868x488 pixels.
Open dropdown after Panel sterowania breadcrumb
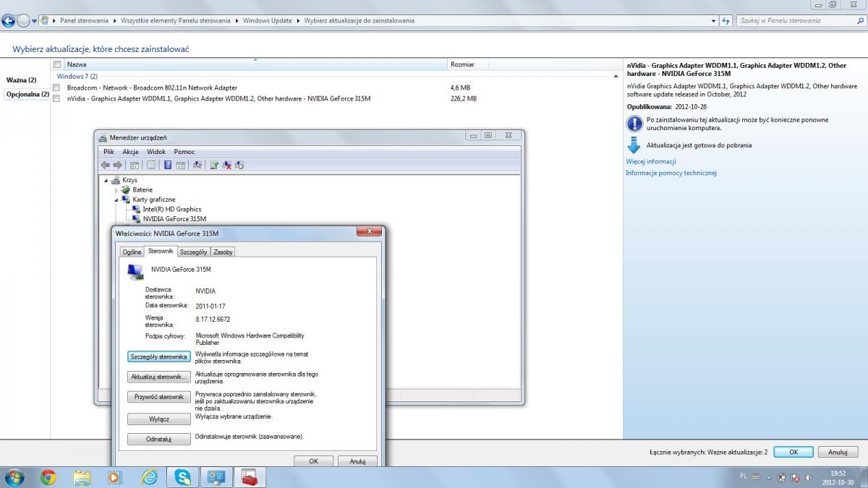[114, 20]
